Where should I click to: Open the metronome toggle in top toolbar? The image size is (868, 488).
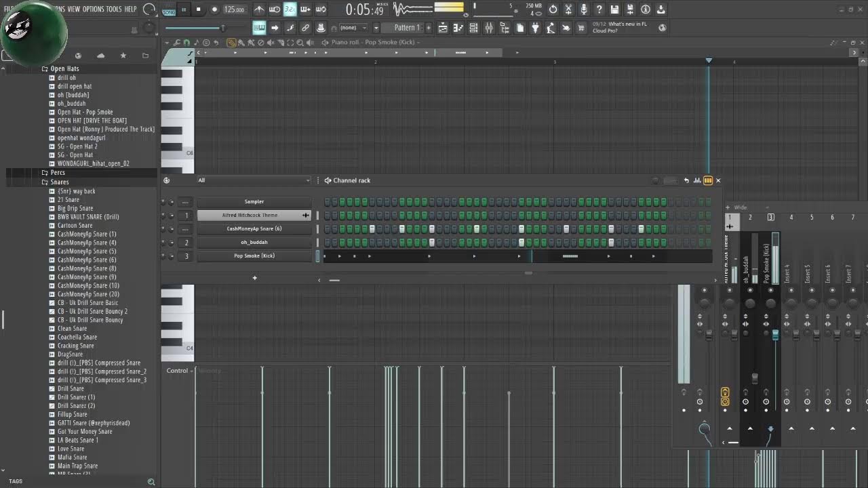pos(258,9)
